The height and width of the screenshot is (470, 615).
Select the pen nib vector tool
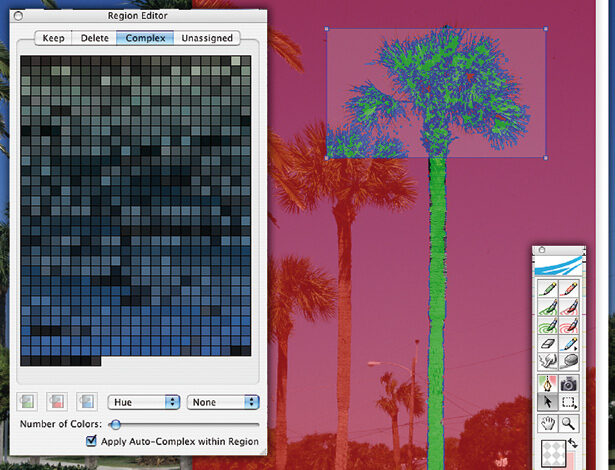tap(548, 384)
